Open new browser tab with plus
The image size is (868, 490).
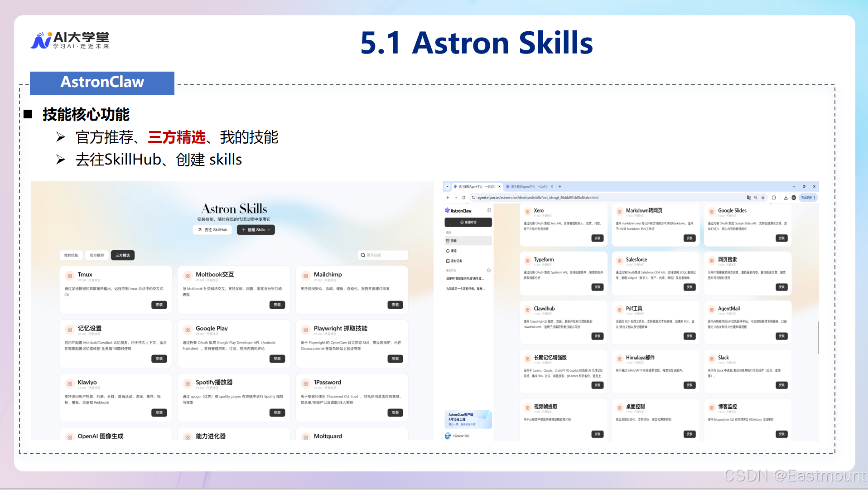click(x=560, y=186)
